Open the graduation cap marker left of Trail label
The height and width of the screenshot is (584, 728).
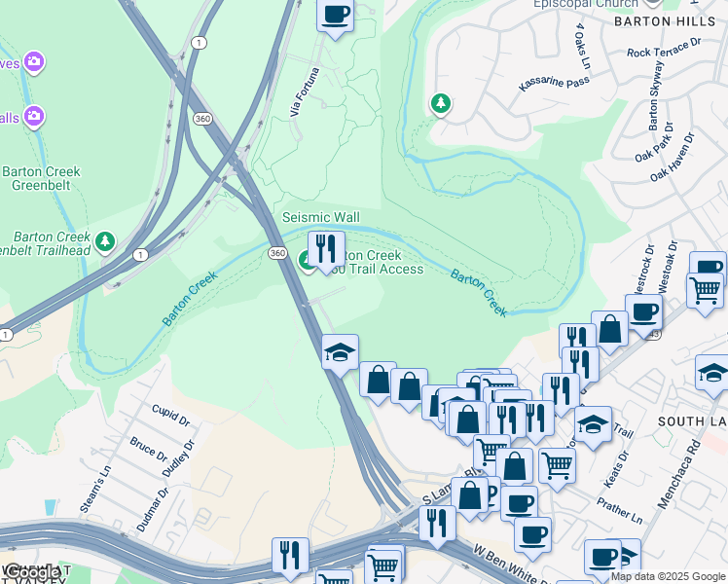coord(593,426)
